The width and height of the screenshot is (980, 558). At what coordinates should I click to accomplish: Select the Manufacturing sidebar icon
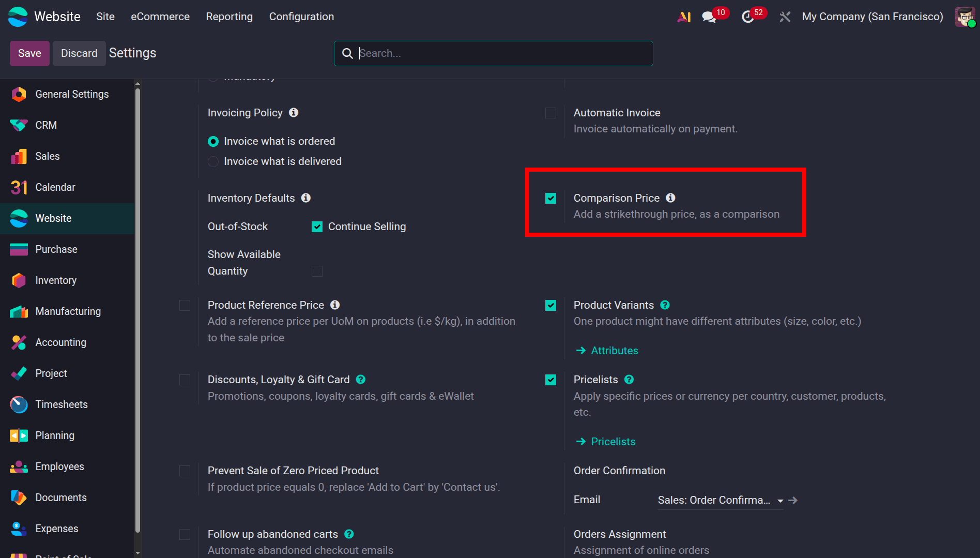point(19,311)
